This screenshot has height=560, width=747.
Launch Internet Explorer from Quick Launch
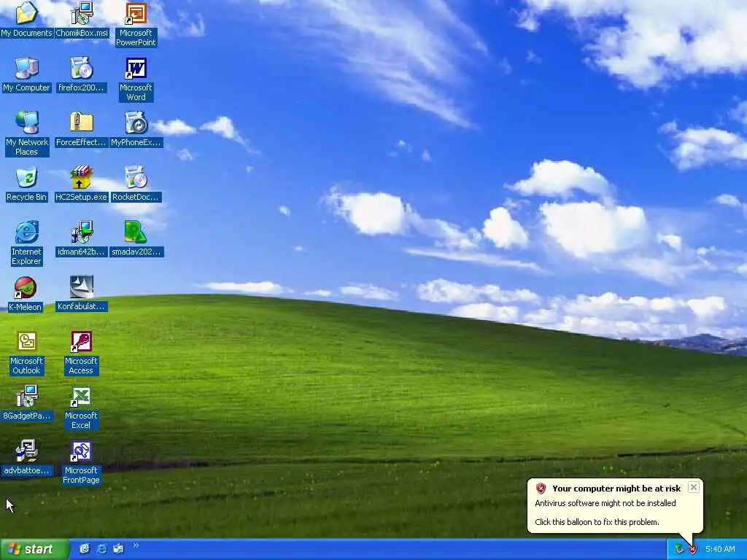point(101,549)
